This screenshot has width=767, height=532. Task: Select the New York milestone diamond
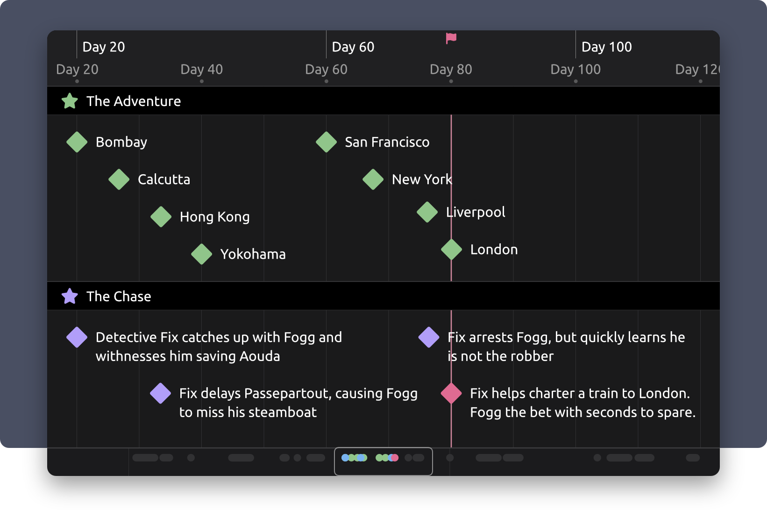[x=372, y=179]
